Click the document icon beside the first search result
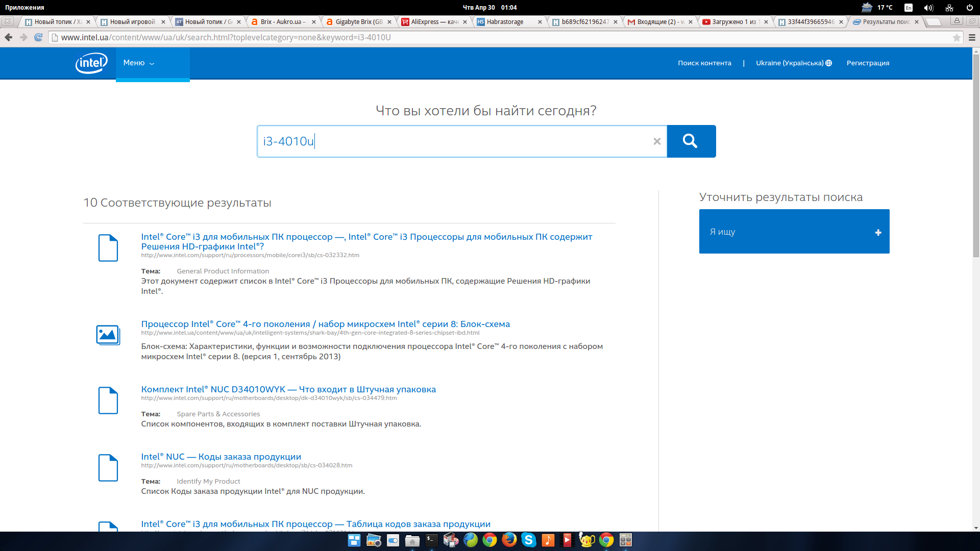 coord(108,248)
